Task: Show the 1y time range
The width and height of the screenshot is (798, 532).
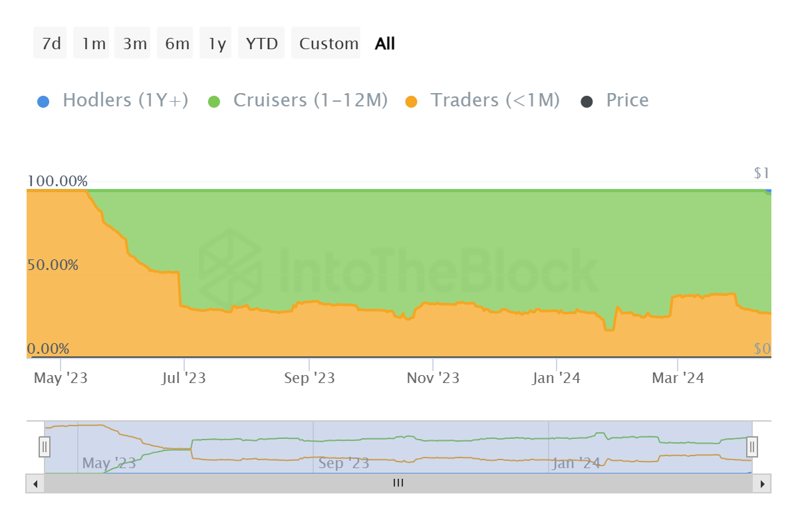Action: 216,44
